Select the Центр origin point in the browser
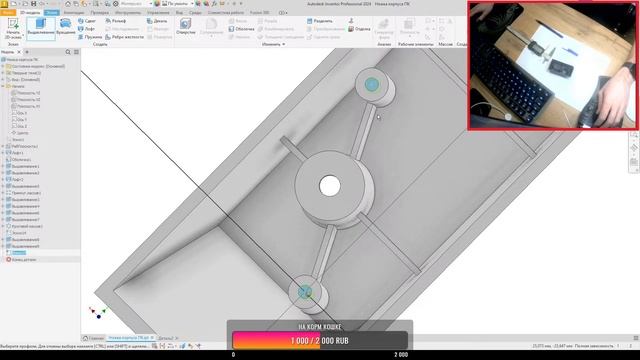640x360 pixels. click(20, 133)
